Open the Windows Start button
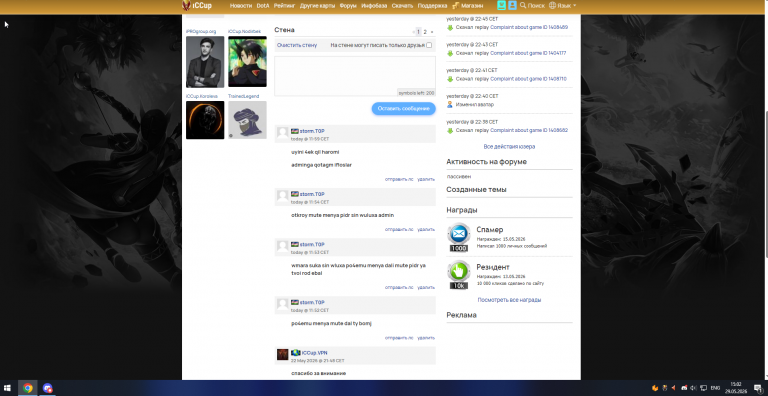768x396 pixels. [x=8, y=388]
